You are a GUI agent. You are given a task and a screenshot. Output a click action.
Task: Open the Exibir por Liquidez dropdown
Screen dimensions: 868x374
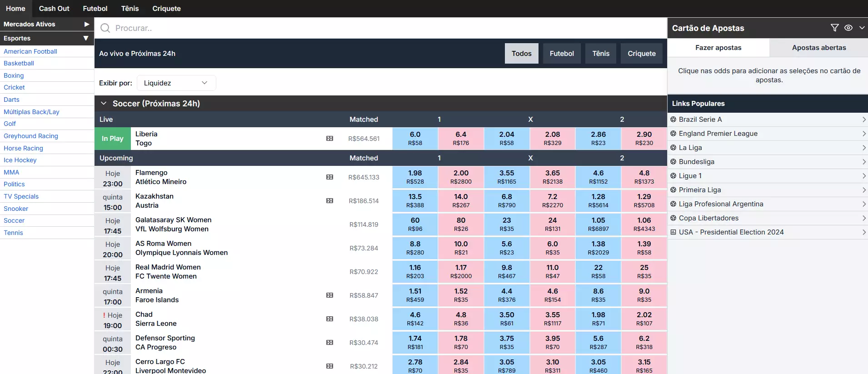tap(176, 83)
